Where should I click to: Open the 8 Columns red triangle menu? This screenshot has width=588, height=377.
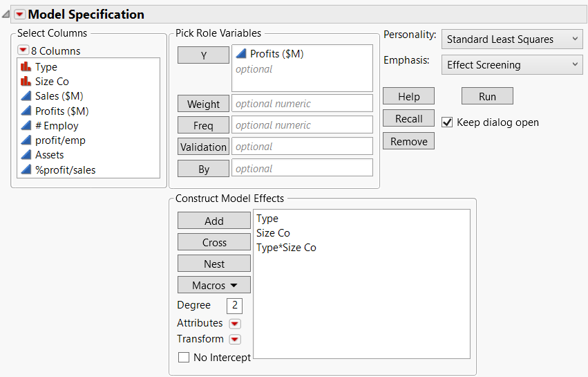coord(23,50)
